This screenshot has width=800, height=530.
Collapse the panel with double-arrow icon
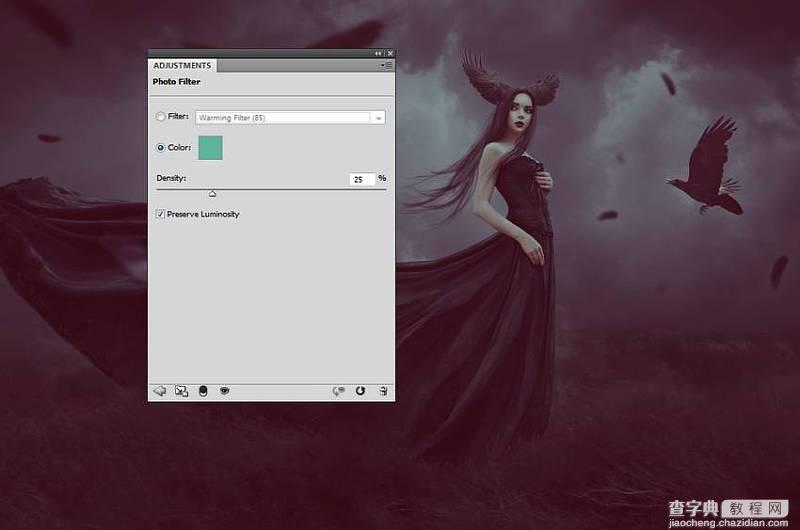378,53
